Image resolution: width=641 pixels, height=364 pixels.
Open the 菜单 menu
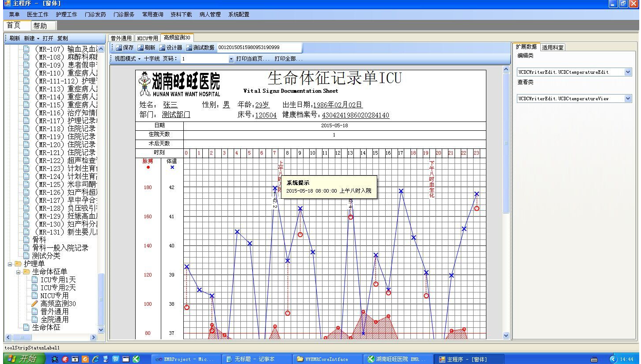pyautogui.click(x=14, y=15)
